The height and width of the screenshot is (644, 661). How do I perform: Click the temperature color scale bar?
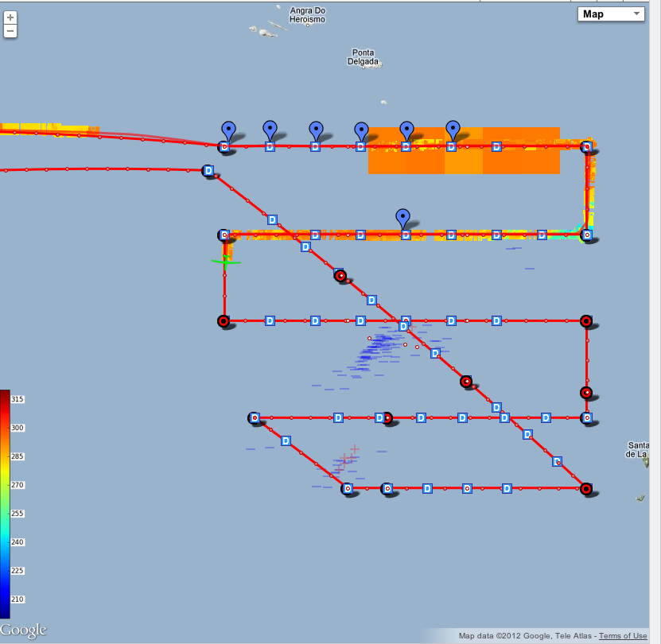(5, 503)
